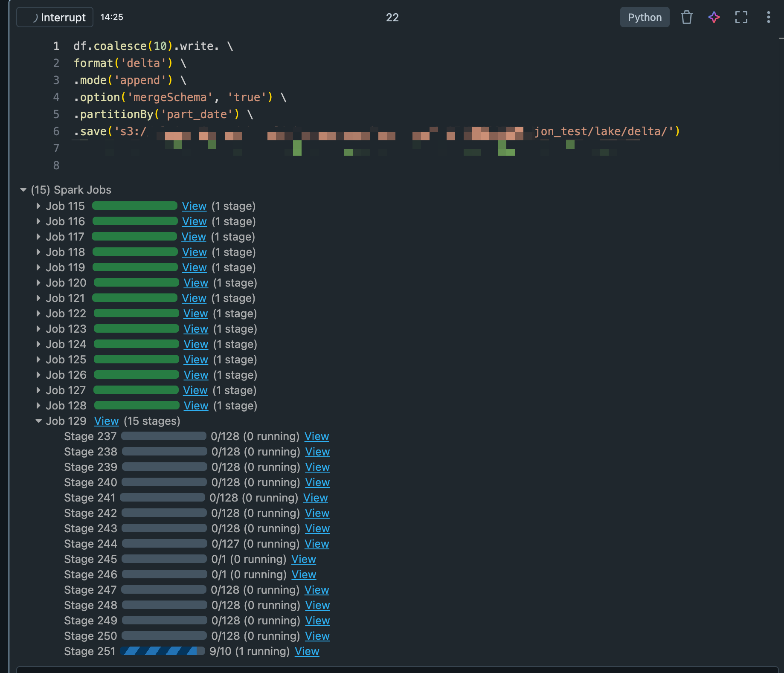This screenshot has width=784, height=673.
Task: Open View link for Stage 238
Action: click(317, 452)
